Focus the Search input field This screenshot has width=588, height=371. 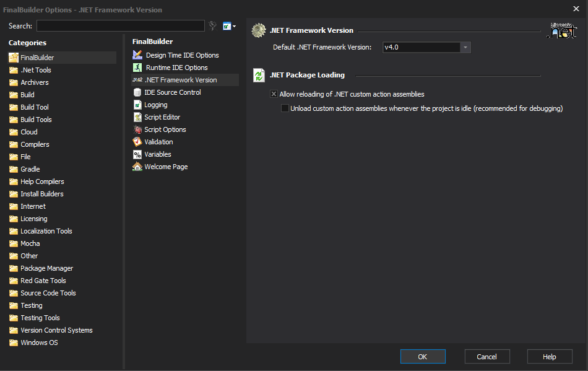(120, 26)
